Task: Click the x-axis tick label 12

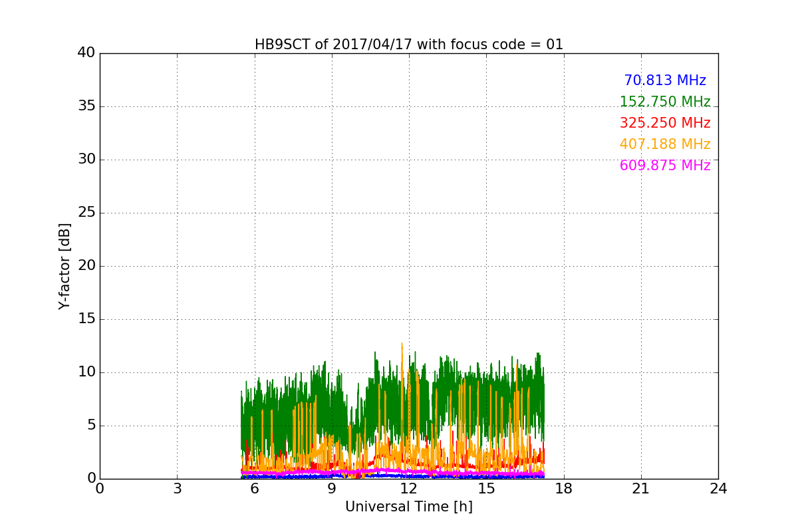Action: click(409, 488)
